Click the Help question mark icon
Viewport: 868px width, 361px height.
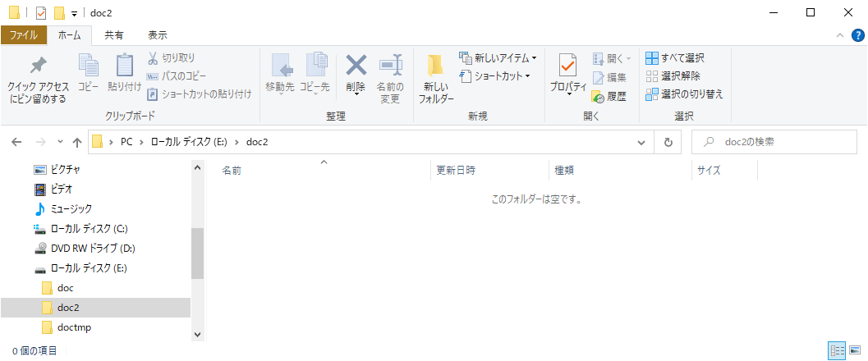point(857,35)
